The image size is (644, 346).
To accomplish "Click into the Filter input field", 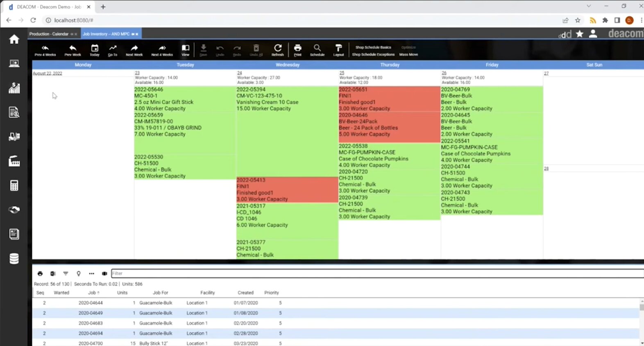I will click(x=377, y=273).
